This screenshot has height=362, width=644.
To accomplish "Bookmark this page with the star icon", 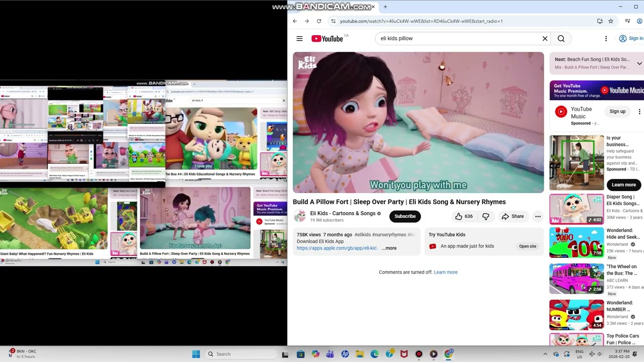I will point(611,21).
